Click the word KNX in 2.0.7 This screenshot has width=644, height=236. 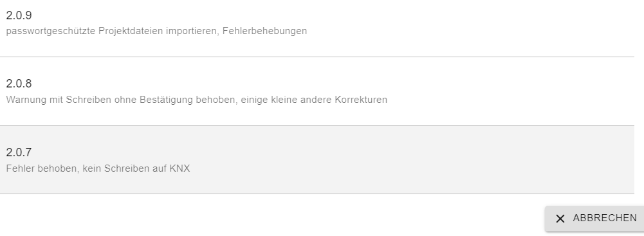(x=180, y=168)
